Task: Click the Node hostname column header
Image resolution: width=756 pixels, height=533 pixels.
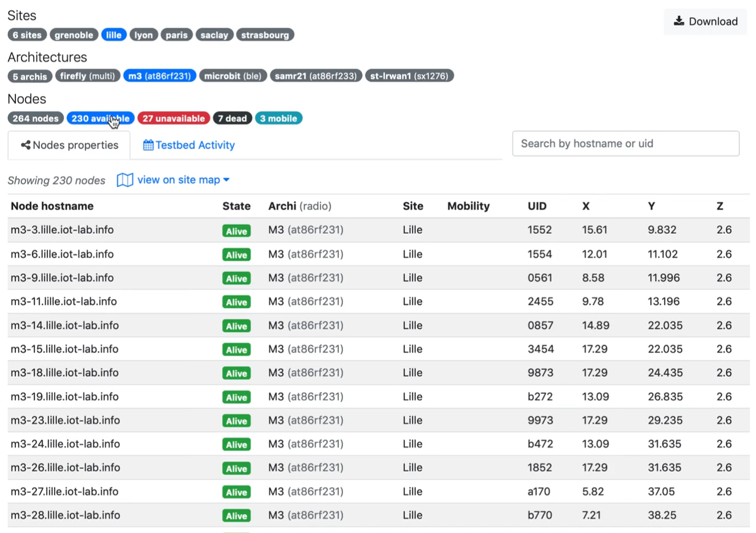Action: pos(52,206)
